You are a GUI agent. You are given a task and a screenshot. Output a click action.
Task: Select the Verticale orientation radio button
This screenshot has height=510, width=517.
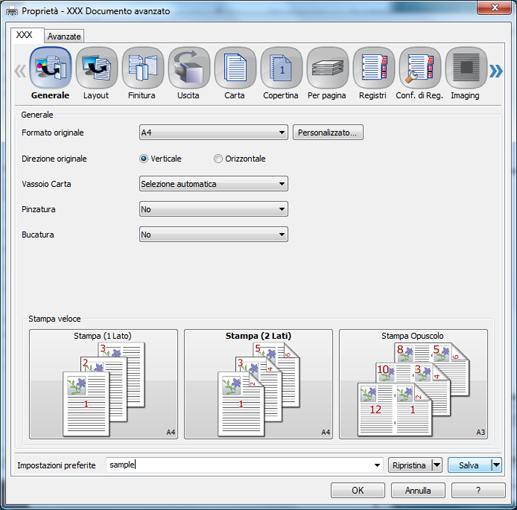144,159
